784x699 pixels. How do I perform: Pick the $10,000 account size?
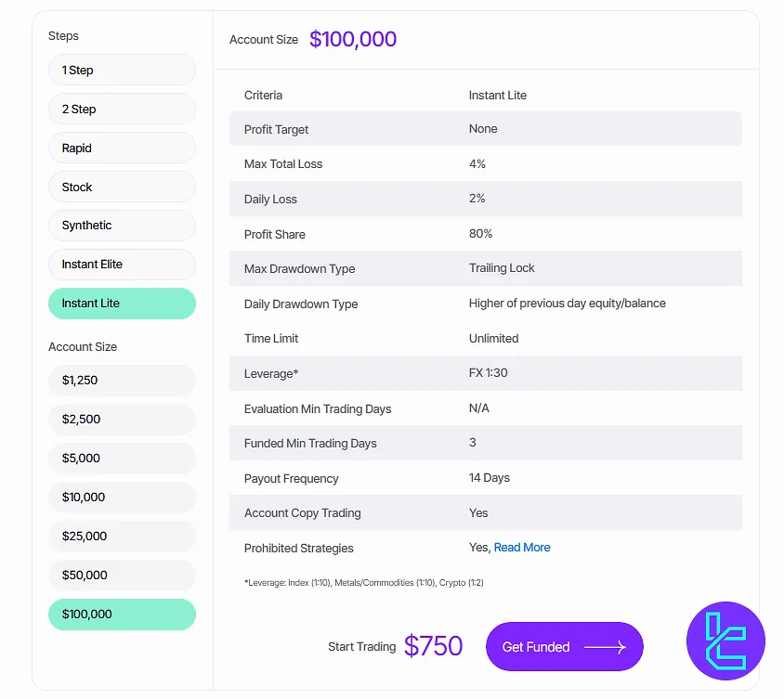122,498
